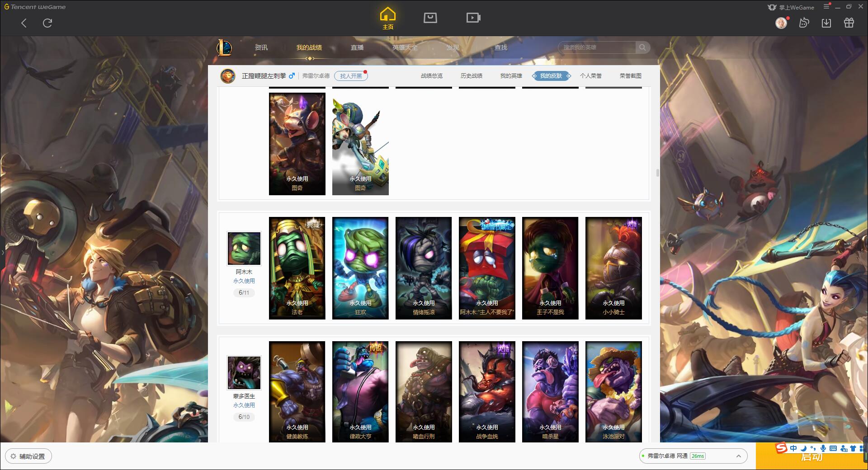Refresh the page with reload icon
868x470 pixels.
[47, 23]
